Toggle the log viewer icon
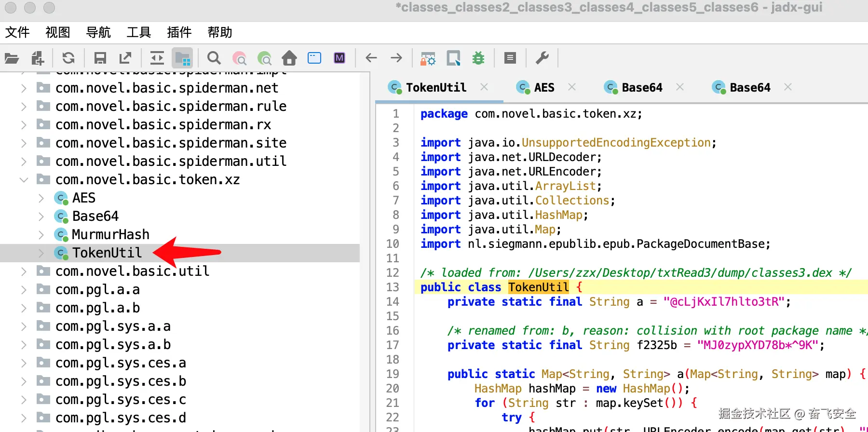 click(510, 58)
